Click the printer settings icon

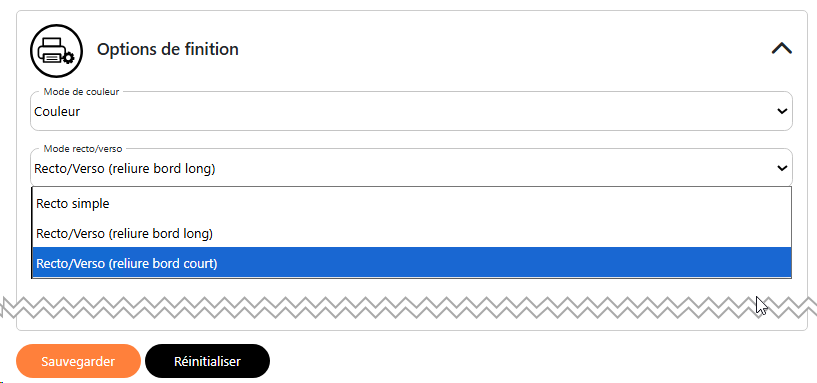pyautogui.click(x=56, y=51)
